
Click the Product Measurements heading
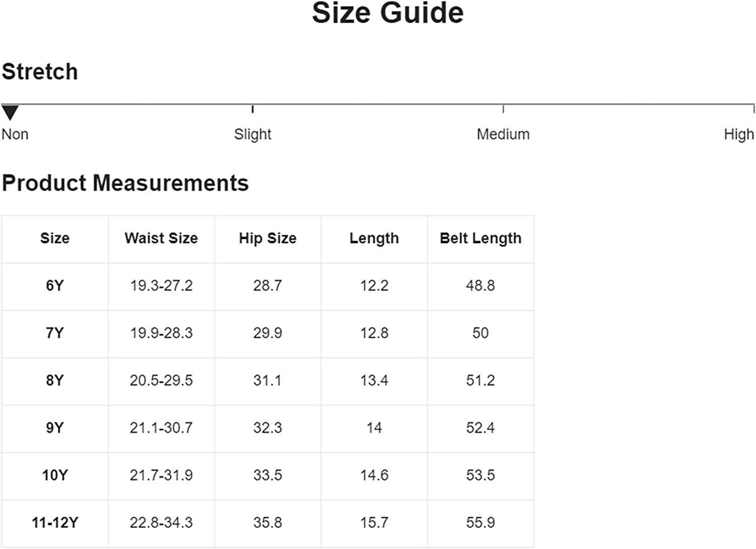(125, 183)
